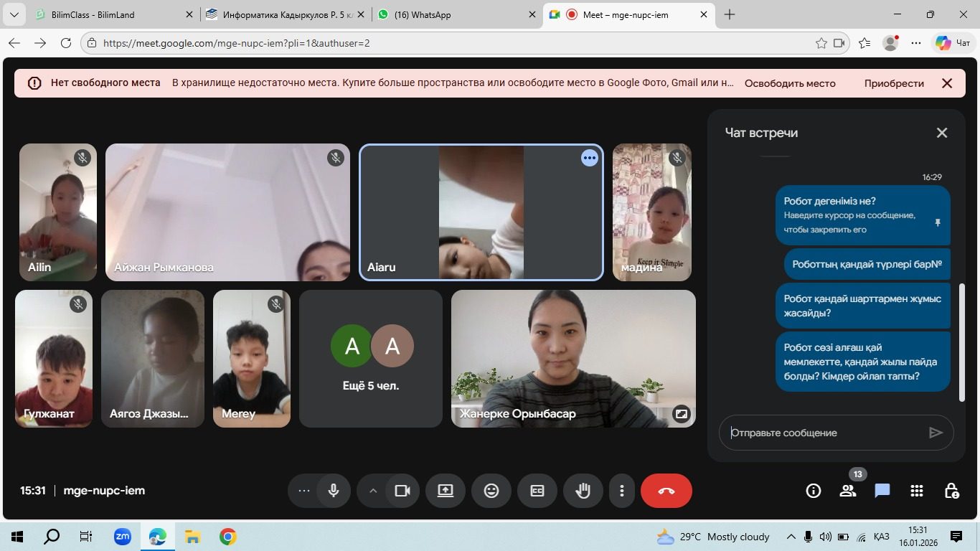Open options on Aiaru's video tile

tap(589, 159)
